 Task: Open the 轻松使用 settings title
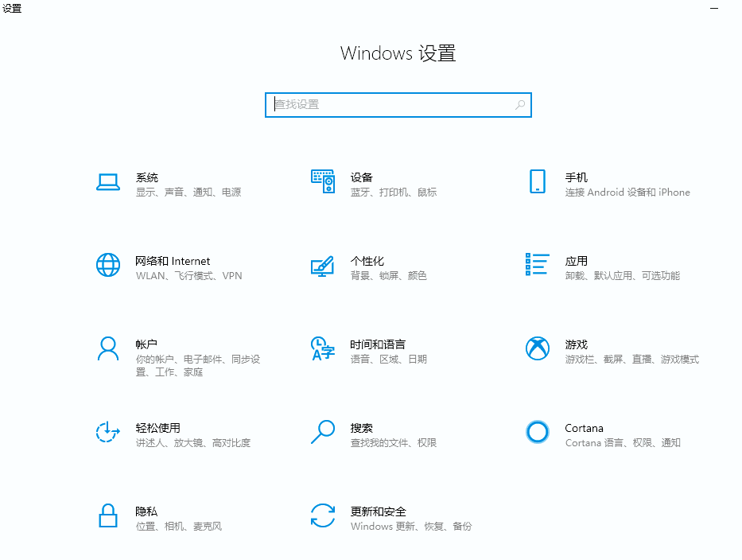[157, 428]
